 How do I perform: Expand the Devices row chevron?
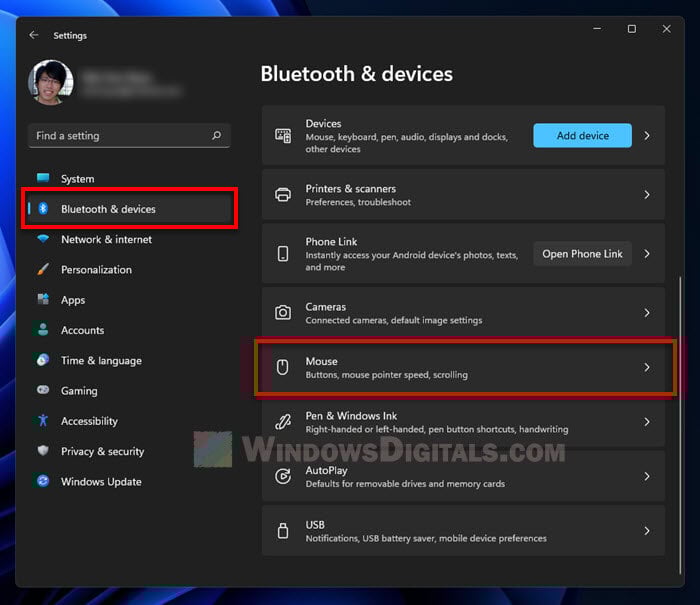[647, 135]
